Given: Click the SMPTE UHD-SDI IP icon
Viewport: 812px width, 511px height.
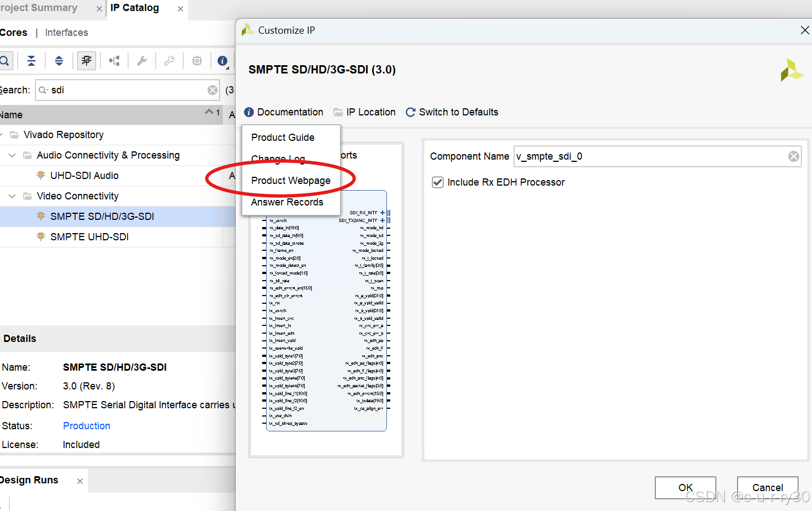Looking at the screenshot, I should click(41, 236).
